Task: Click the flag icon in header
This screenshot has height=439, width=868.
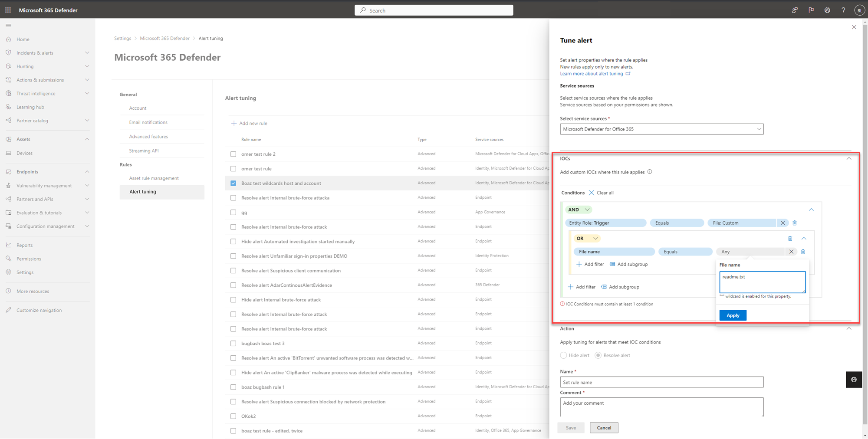Action: [x=811, y=10]
